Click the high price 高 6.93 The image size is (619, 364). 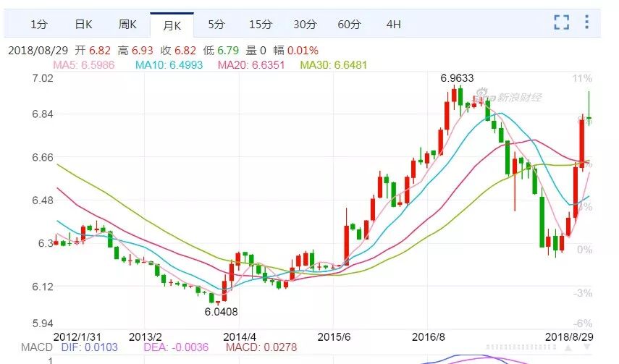pyautogui.click(x=135, y=51)
